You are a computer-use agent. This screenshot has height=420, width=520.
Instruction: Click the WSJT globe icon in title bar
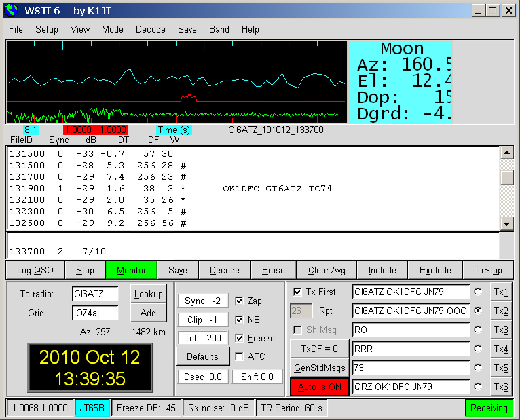tap(11, 11)
